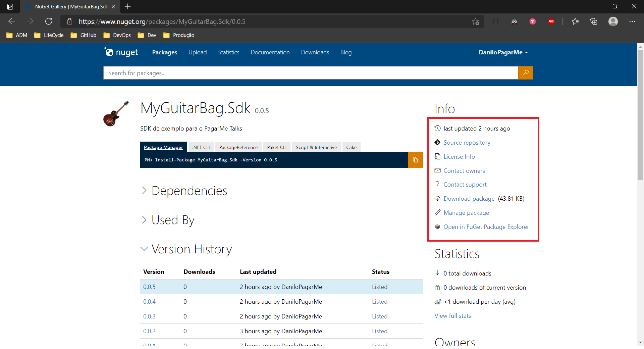The height and width of the screenshot is (349, 644).
Task: Click the search magnifier icon
Action: click(x=526, y=73)
